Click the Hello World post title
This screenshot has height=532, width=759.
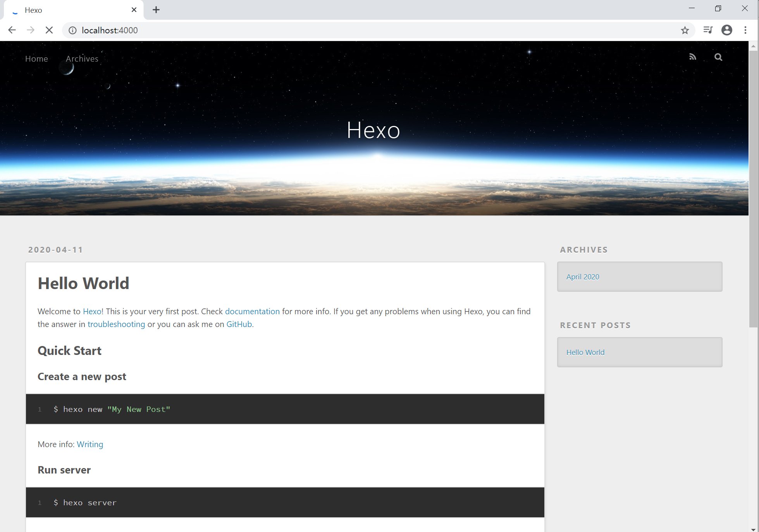(x=83, y=283)
